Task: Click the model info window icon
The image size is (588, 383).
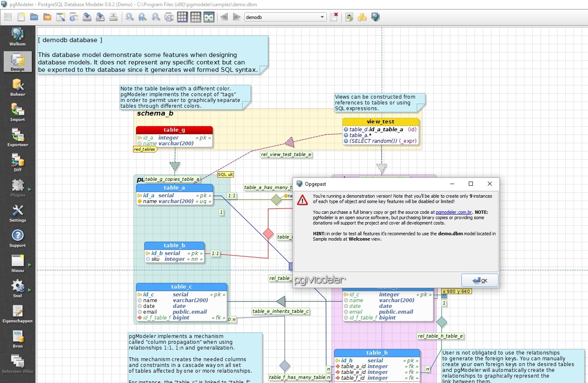Action: pyautogui.click(x=74, y=17)
